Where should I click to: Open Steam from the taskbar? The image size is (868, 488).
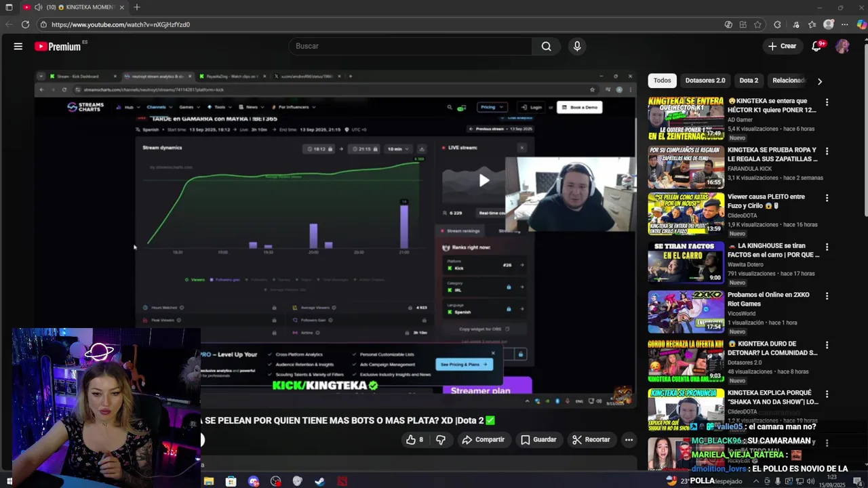point(319,481)
